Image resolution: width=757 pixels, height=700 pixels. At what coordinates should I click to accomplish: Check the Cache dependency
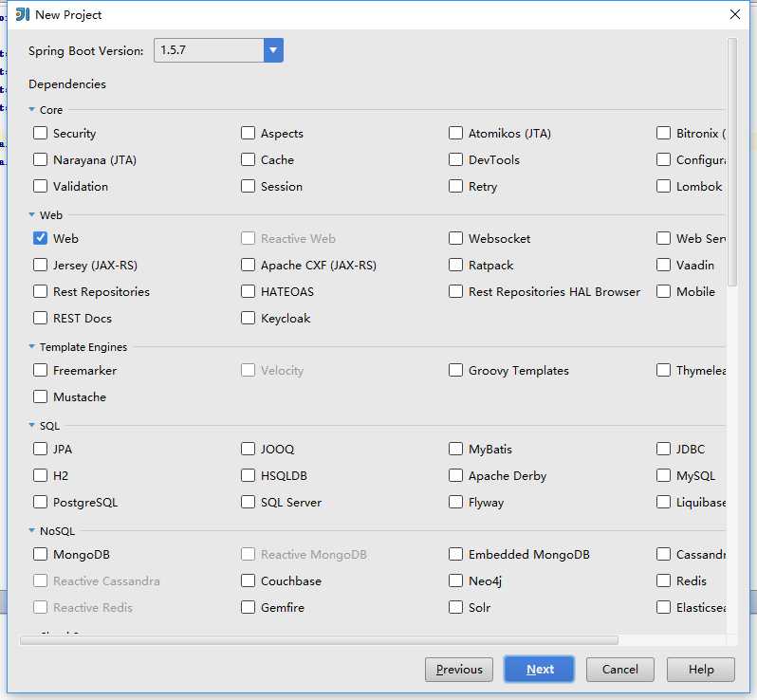click(x=248, y=159)
